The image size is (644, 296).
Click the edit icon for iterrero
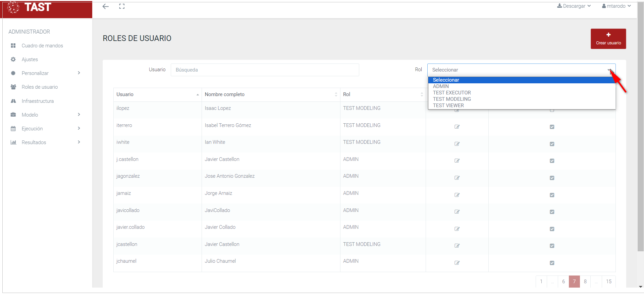coord(457,127)
